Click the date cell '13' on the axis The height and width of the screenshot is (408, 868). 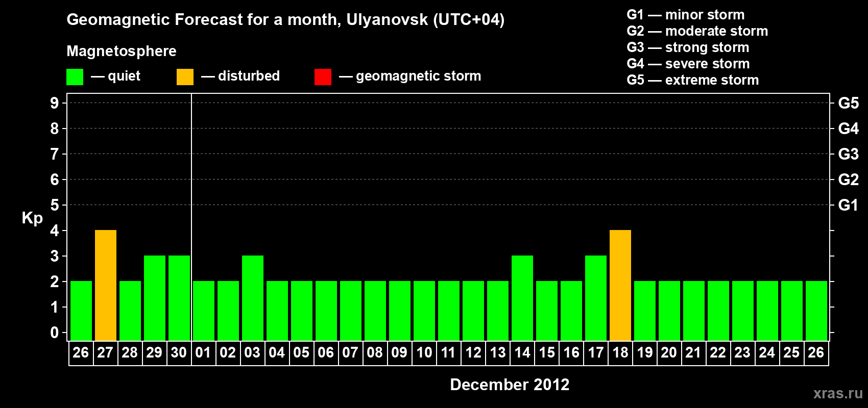[x=498, y=353]
